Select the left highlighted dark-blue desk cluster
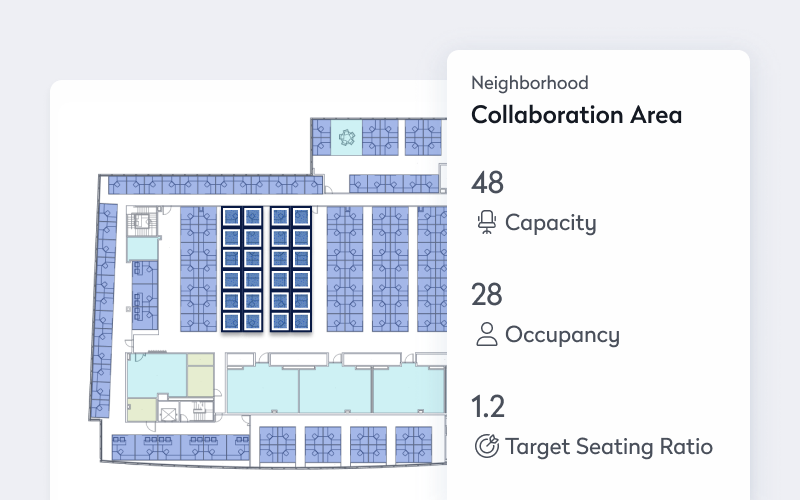This screenshot has height=500, width=800. pos(242,269)
